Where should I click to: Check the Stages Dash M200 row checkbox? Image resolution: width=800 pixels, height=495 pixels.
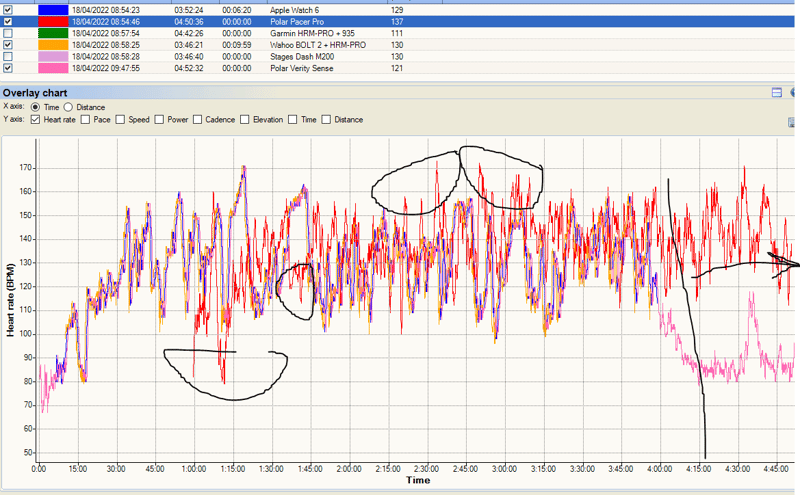coord(8,57)
